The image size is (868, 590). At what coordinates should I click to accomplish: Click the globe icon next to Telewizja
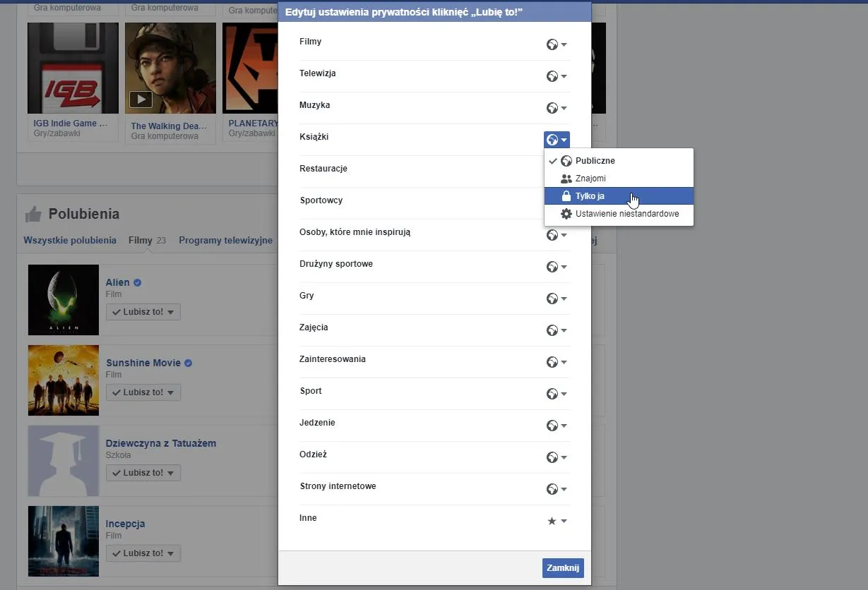pyautogui.click(x=553, y=76)
